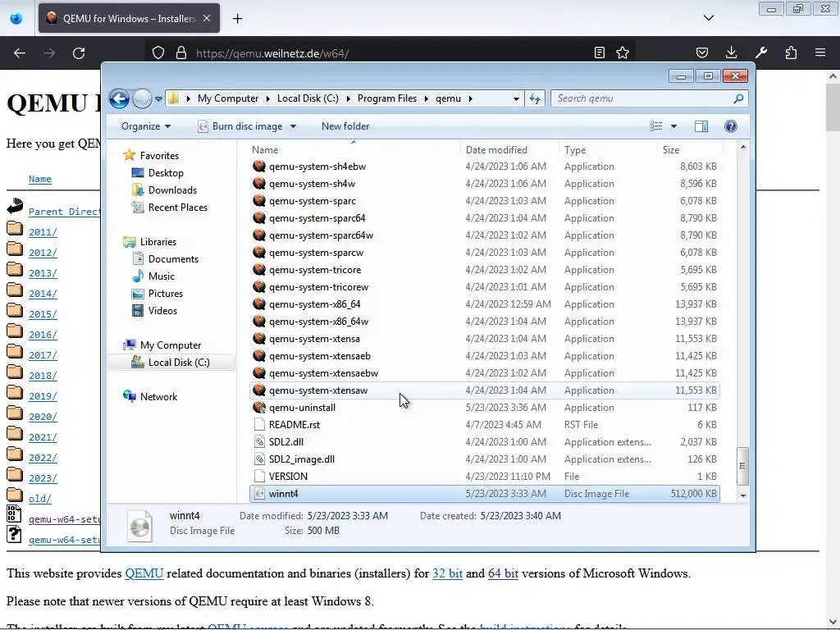This screenshot has height=630, width=840.
Task: Open Explorer help icon
Action: click(x=730, y=126)
